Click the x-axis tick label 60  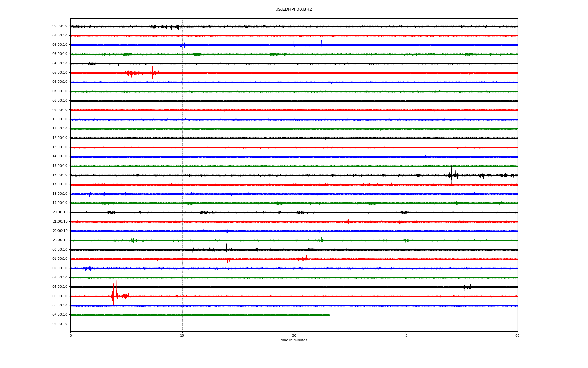click(x=517, y=336)
